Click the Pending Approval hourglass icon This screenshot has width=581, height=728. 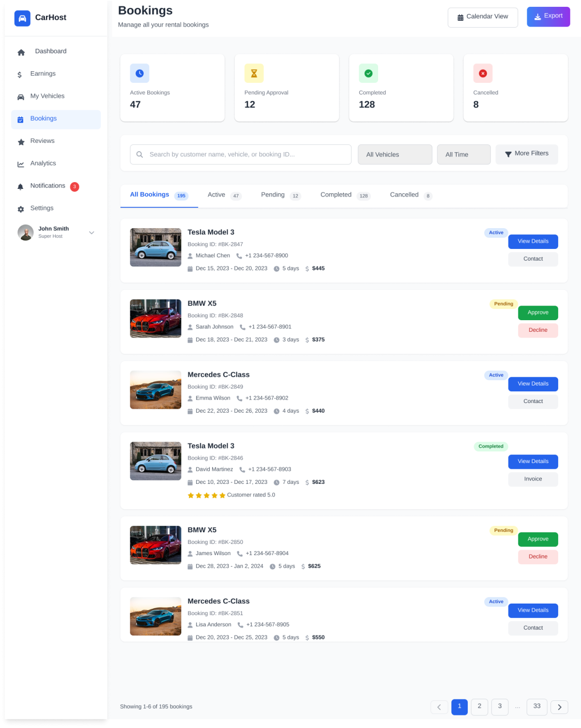click(x=254, y=74)
